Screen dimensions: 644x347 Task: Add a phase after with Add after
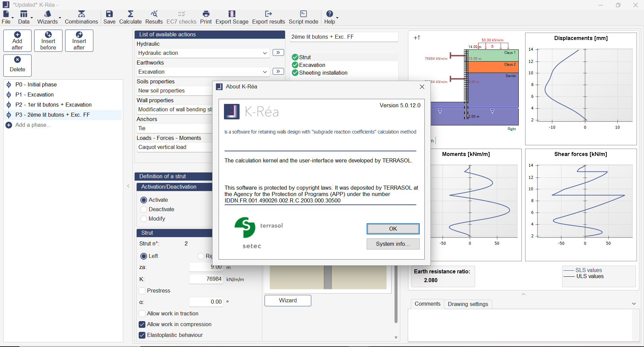click(x=17, y=41)
